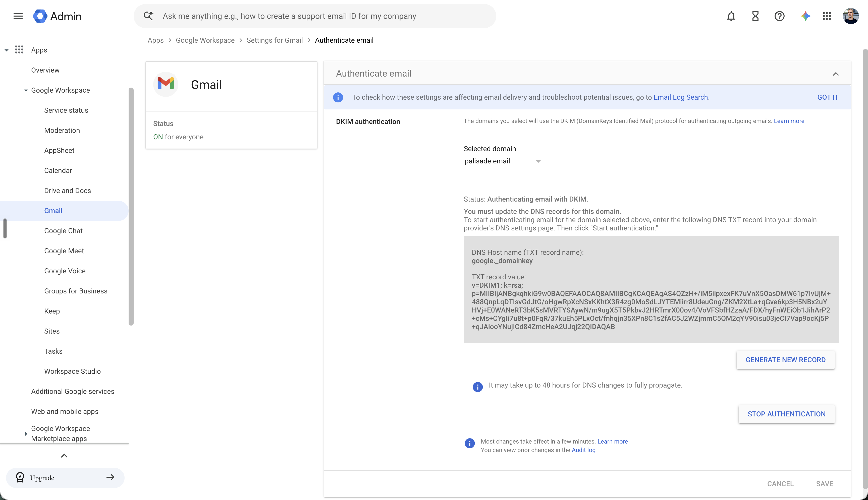868x500 pixels.
Task: Go to Apps breadcrumb
Action: coord(155,40)
